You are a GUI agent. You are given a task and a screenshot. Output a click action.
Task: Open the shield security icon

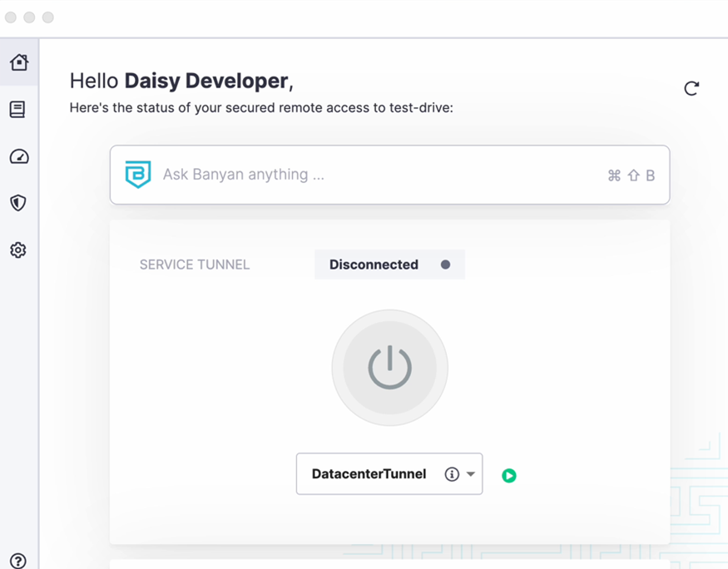[x=18, y=203]
